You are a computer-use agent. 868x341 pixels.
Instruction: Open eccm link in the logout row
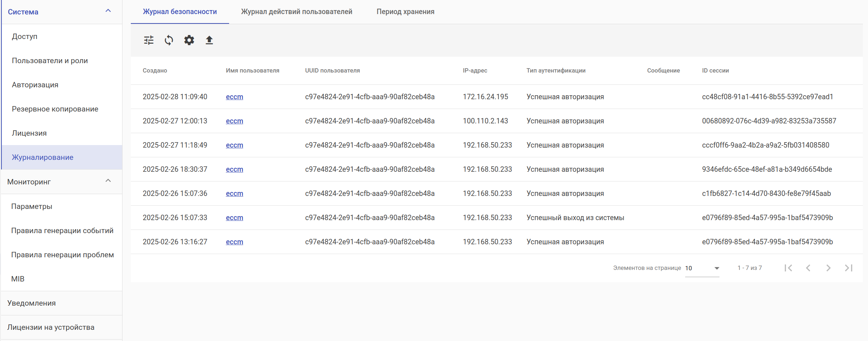point(234,218)
